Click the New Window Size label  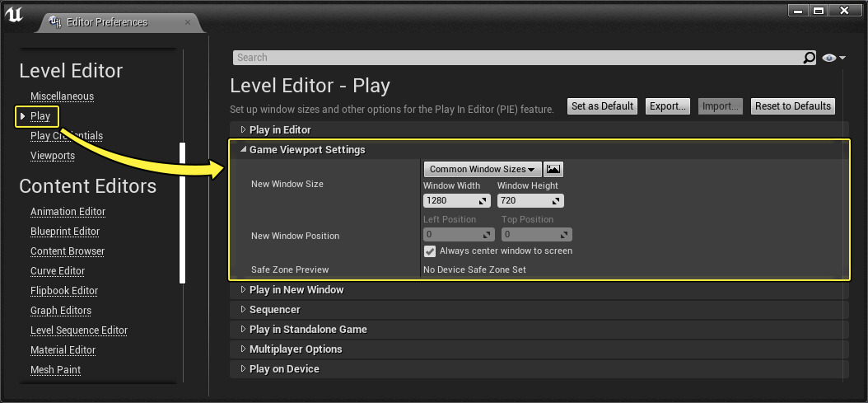coord(287,184)
